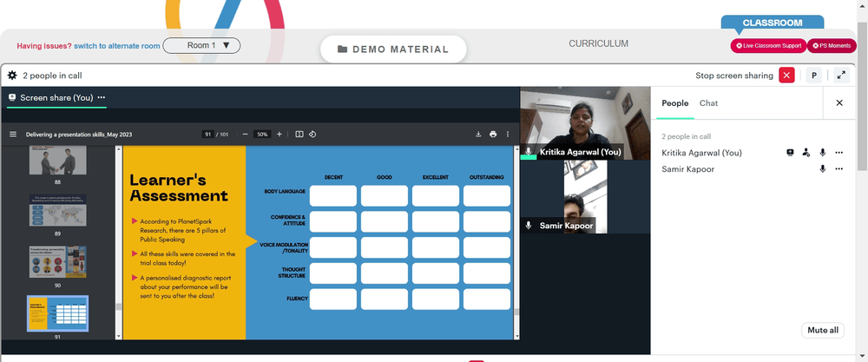
Task: Open more options for Kritika Agarwal
Action: (839, 153)
